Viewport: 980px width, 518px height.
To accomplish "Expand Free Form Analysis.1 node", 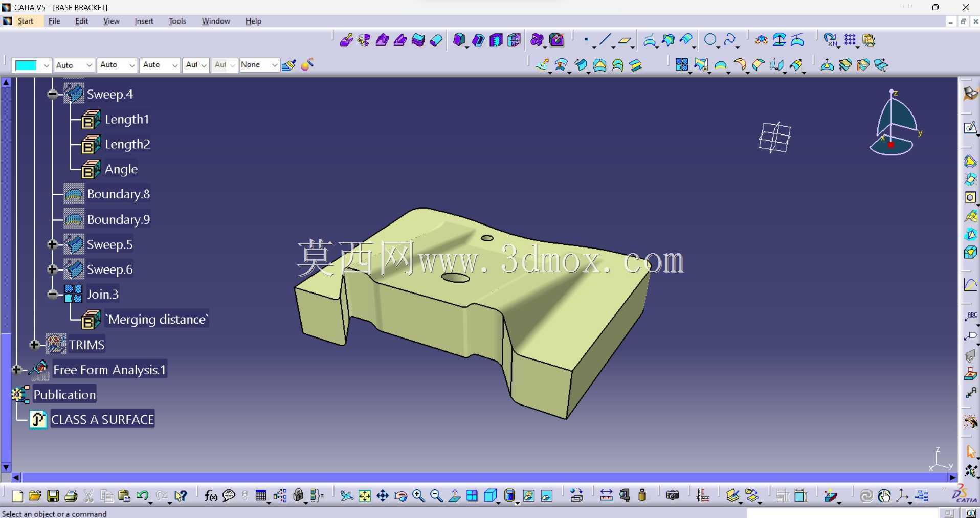I will [x=16, y=369].
